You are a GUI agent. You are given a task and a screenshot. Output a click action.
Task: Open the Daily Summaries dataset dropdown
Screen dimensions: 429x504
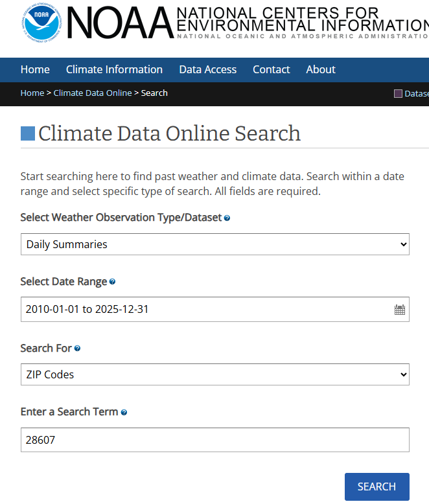214,244
